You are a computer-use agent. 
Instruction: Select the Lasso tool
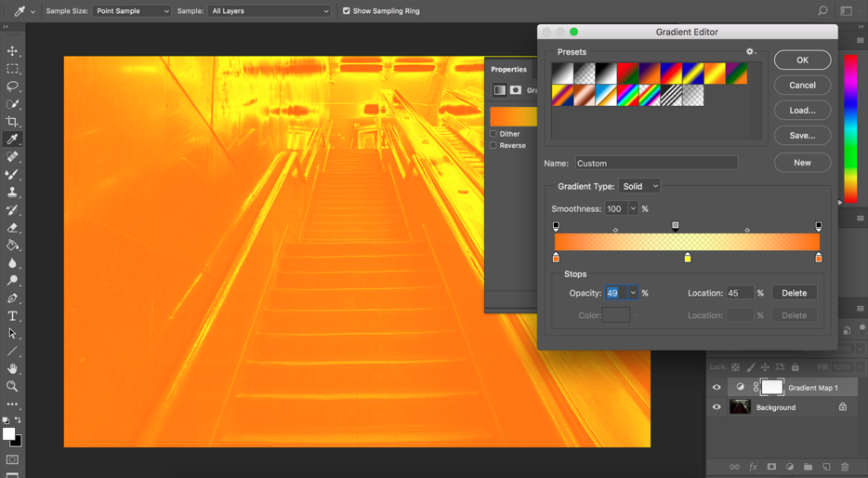(12, 86)
